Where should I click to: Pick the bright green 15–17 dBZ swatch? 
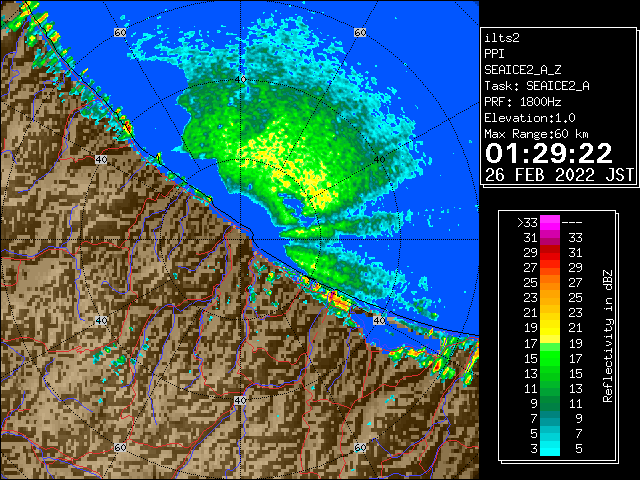[x=550, y=358]
